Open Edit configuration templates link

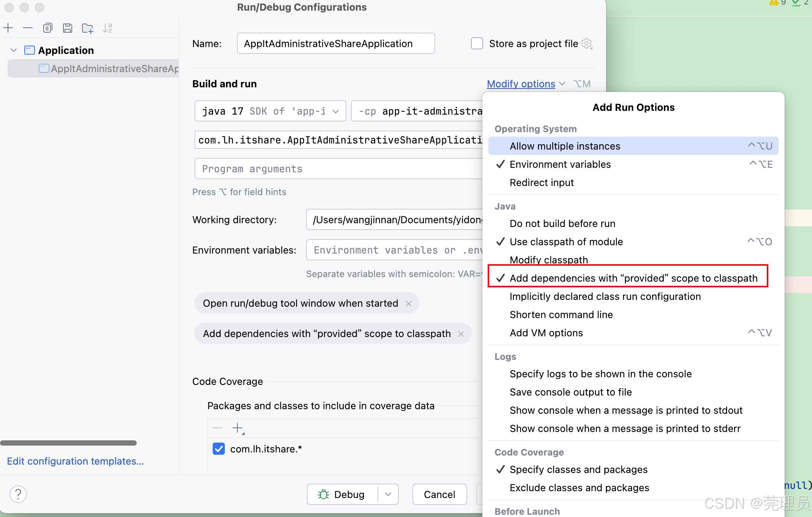point(75,461)
